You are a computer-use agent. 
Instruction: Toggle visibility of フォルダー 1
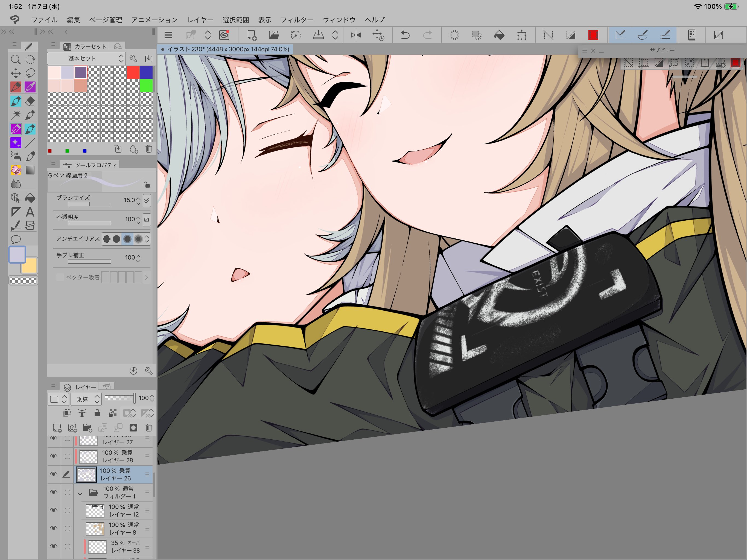pyautogui.click(x=53, y=492)
